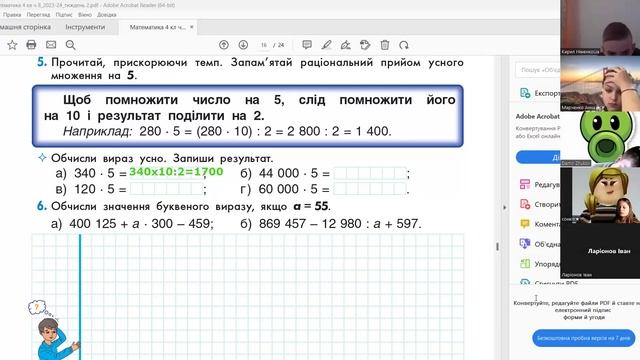This screenshot has height=360, width=640.
Task: Click the Об'єднати файли tool icon
Action: click(x=525, y=244)
